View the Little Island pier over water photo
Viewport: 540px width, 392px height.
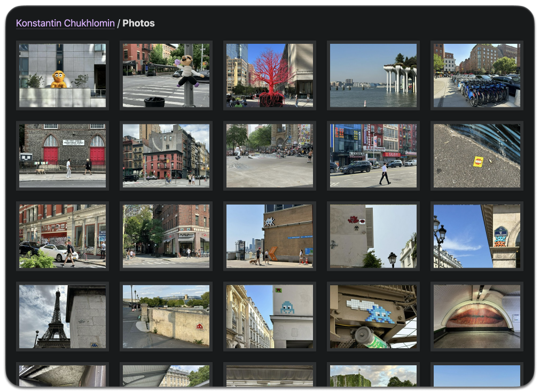point(373,75)
